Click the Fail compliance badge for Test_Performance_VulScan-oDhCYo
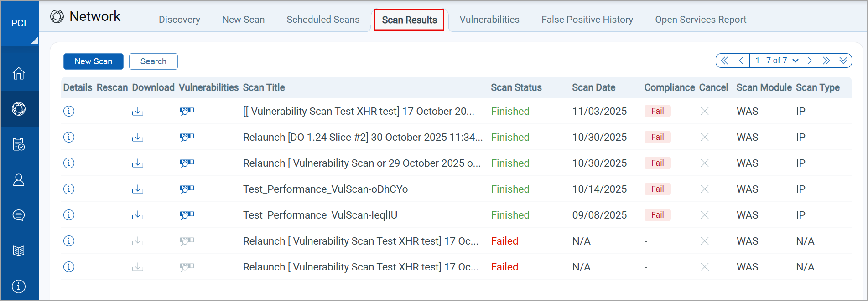Screen dimensions: 868x301 [x=657, y=189]
